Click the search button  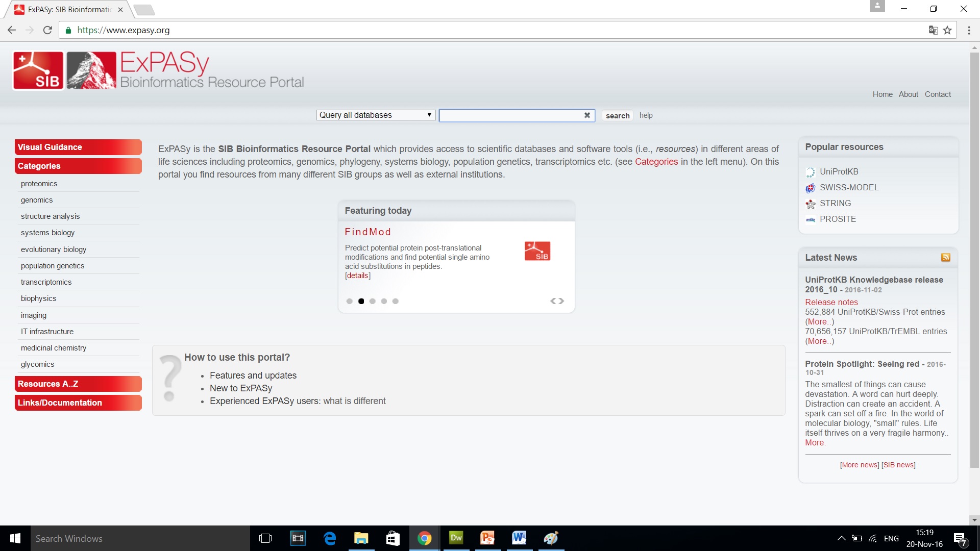[618, 115]
